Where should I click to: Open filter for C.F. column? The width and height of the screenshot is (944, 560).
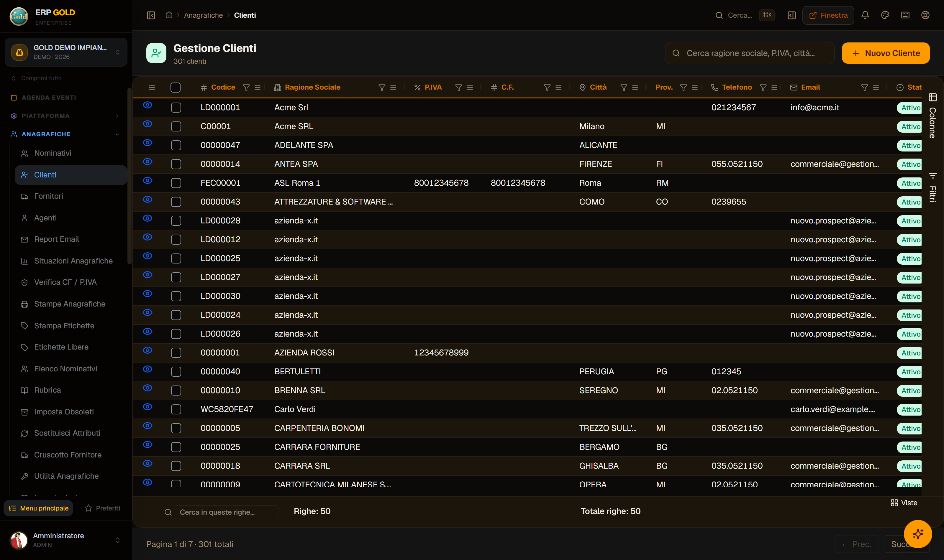pos(547,88)
